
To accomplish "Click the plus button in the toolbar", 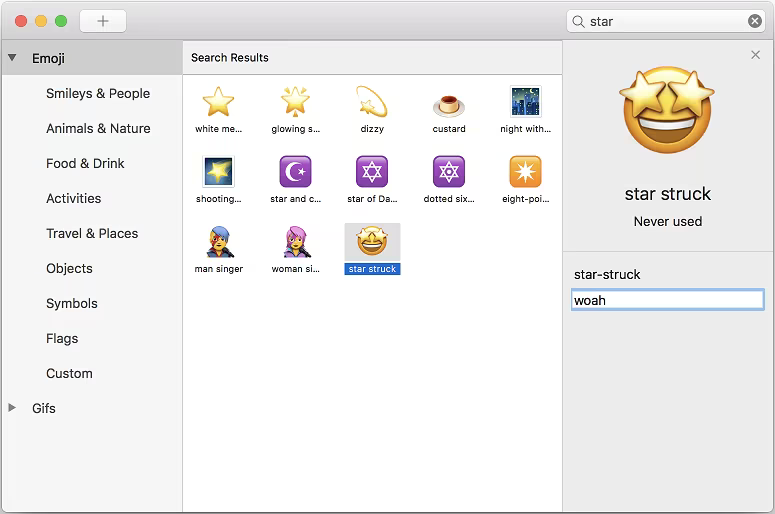I will point(103,21).
